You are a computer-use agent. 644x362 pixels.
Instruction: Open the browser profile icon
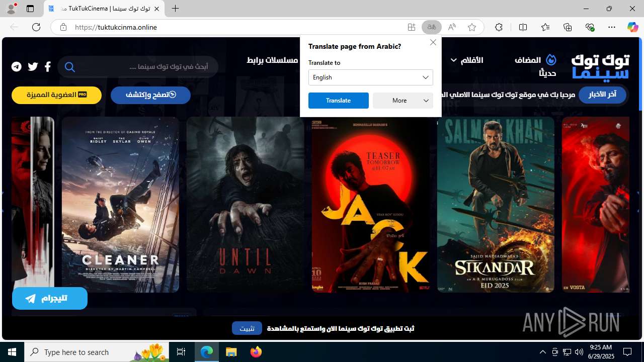point(11,9)
